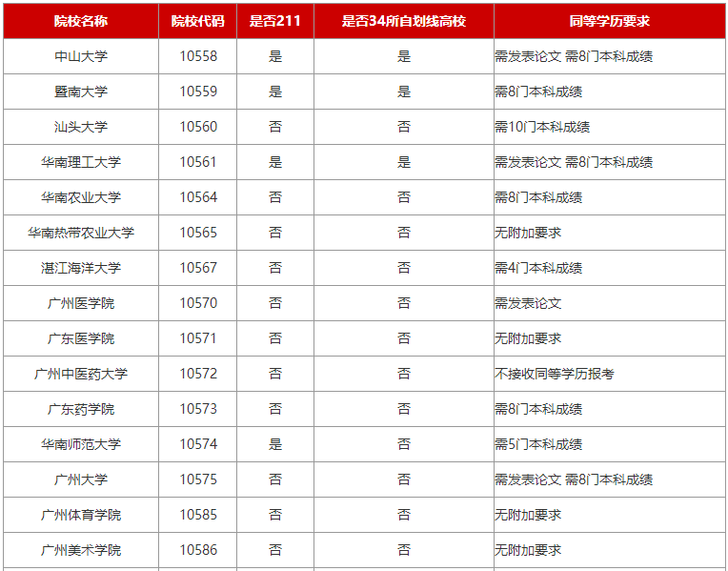728x571 pixels.
Task: Click 不接收同等学历报考 requirement text
Action: [555, 374]
